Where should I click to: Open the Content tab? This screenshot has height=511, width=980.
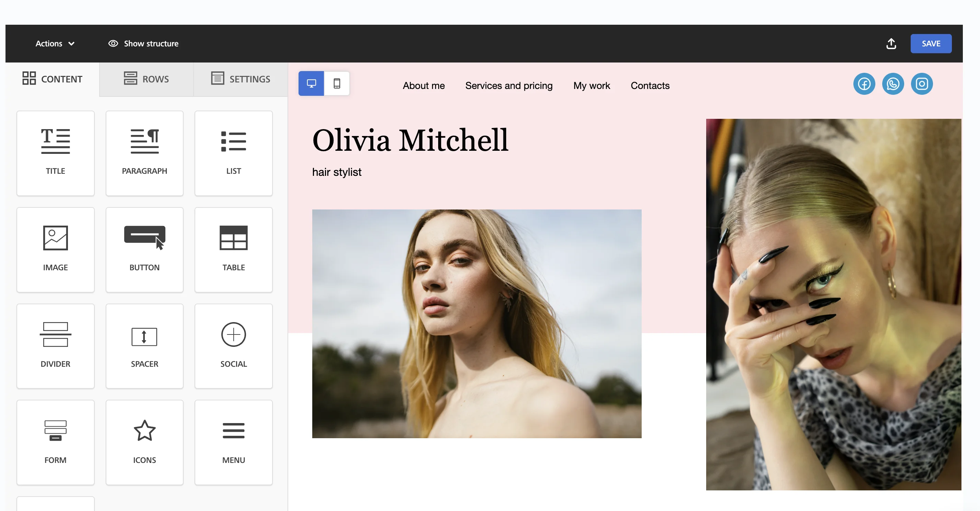tap(52, 79)
